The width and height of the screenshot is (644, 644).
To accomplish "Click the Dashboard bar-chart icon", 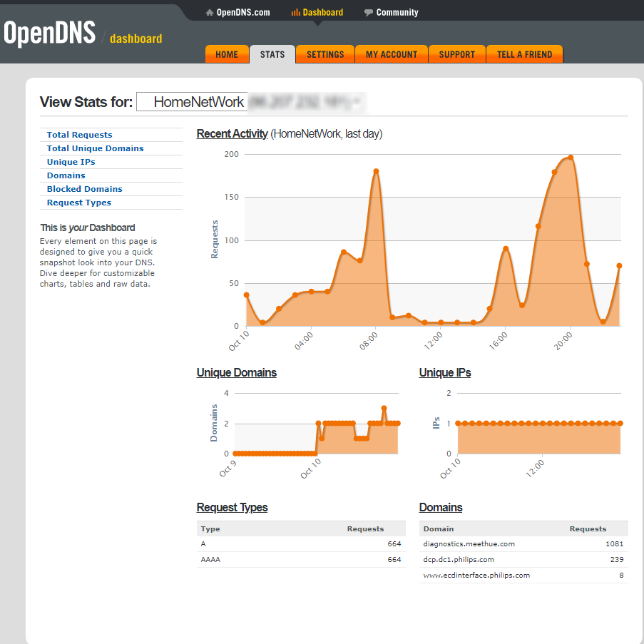I will pyautogui.click(x=296, y=12).
